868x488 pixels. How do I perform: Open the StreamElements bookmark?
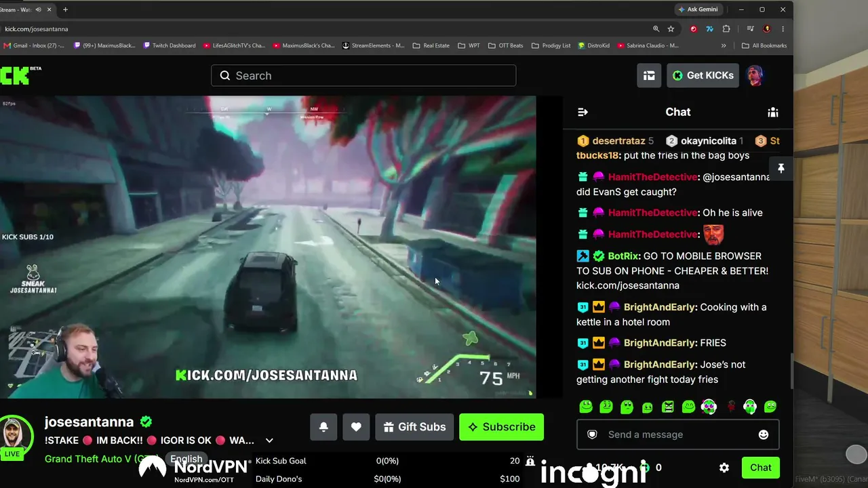(374, 45)
